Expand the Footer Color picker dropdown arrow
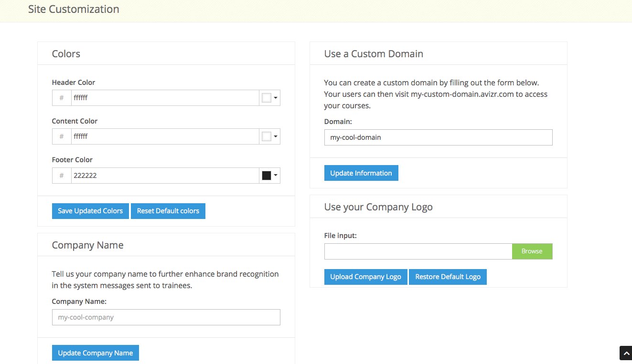This screenshot has height=364, width=632. tap(276, 176)
